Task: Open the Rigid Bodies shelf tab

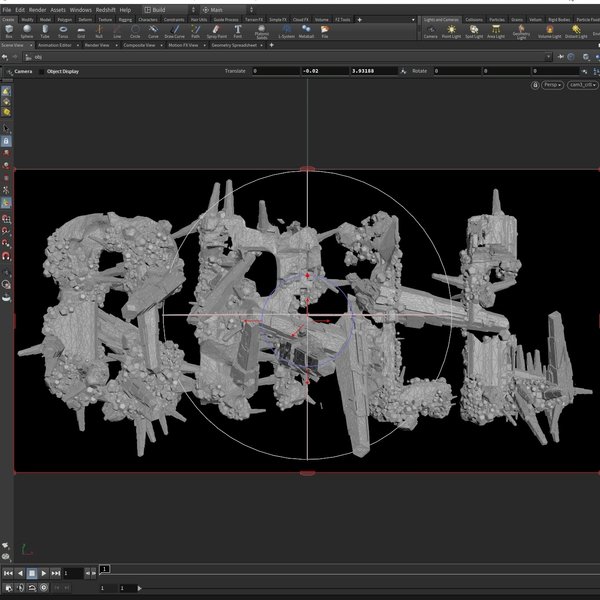Action: (559, 20)
